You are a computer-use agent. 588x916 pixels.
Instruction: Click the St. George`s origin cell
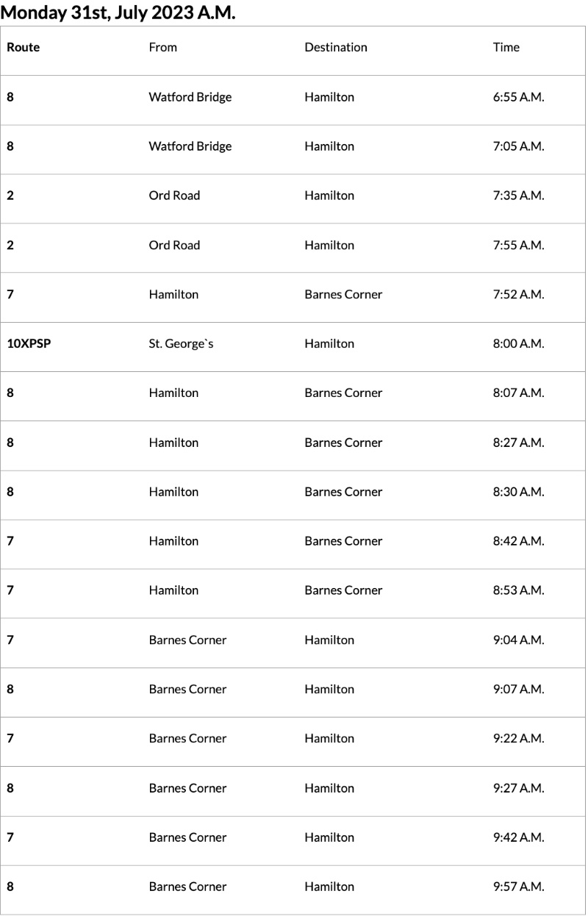pyautogui.click(x=181, y=343)
